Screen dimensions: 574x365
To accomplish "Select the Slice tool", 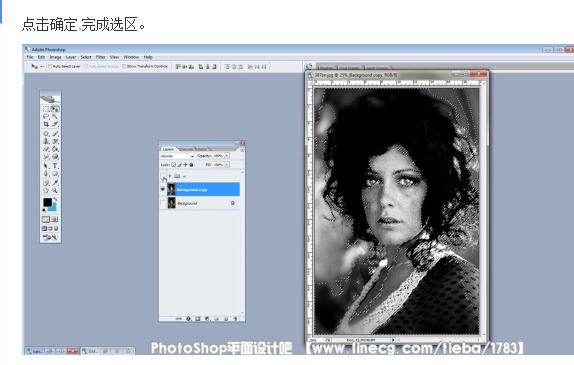I will click(55, 124).
